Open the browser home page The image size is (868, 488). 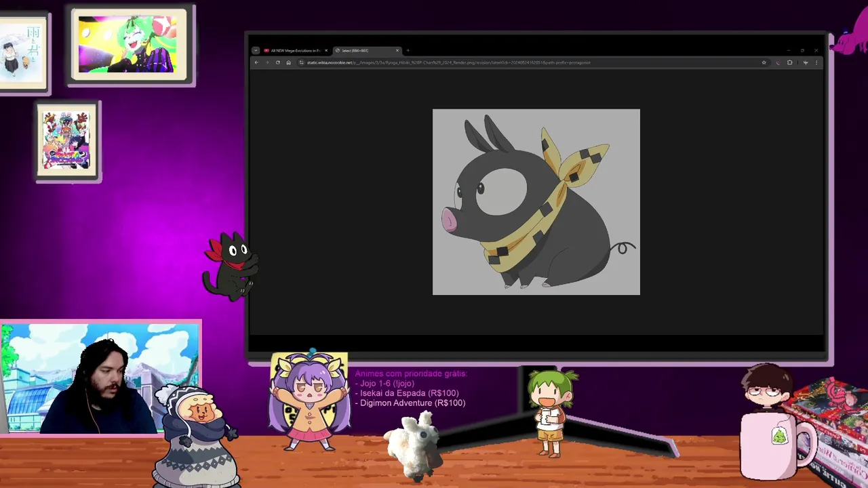[288, 62]
